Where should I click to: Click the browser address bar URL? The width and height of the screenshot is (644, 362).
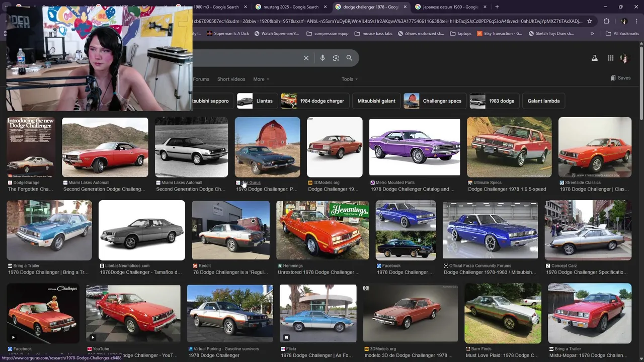[x=387, y=21]
